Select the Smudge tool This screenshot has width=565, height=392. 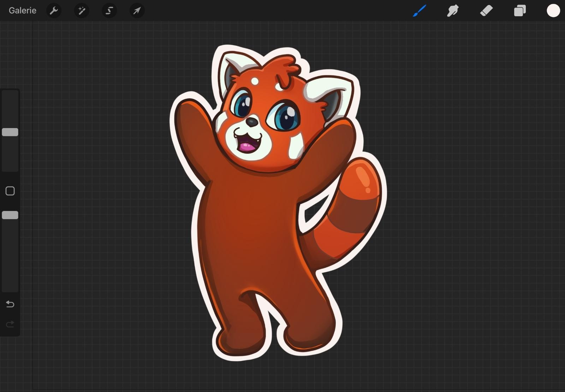[453, 11]
